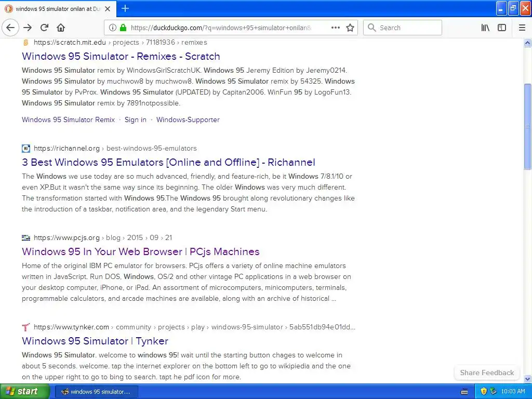The height and width of the screenshot is (399, 532).
Task: Click the scratch.mit.edu result URL
Action: (121, 43)
